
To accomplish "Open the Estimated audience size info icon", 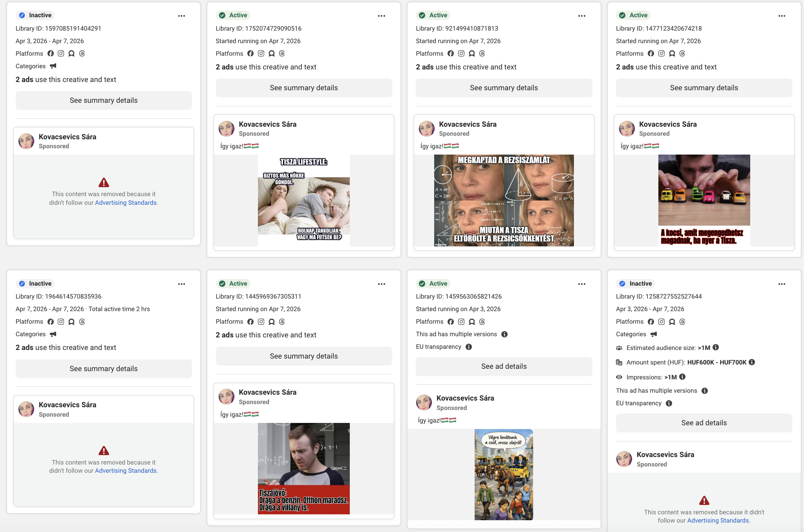I will pos(715,348).
